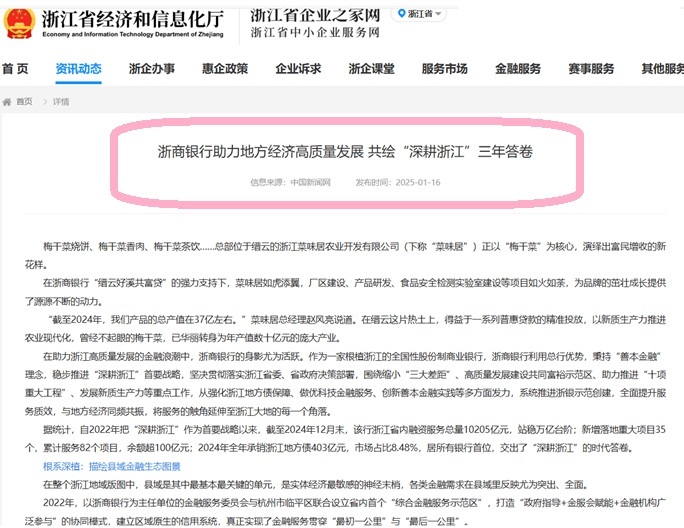Click the English text Economy and Information Technology Department
The image size is (684, 528).
click(x=133, y=34)
